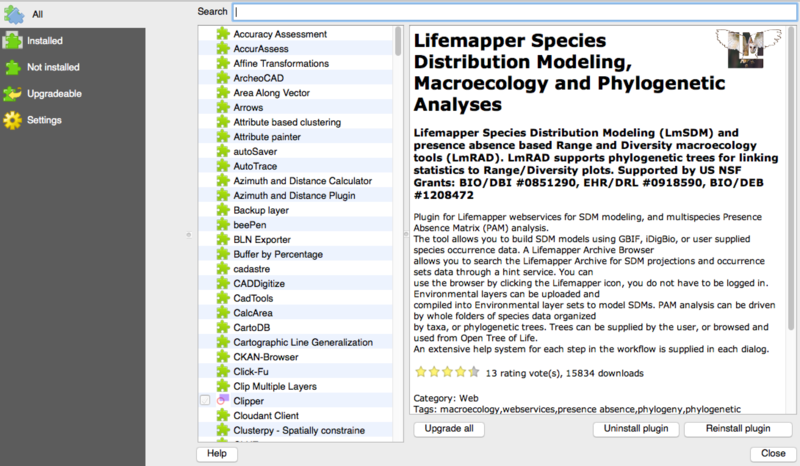This screenshot has width=800, height=466.
Task: Click the Settings gear icon
Action: point(12,120)
